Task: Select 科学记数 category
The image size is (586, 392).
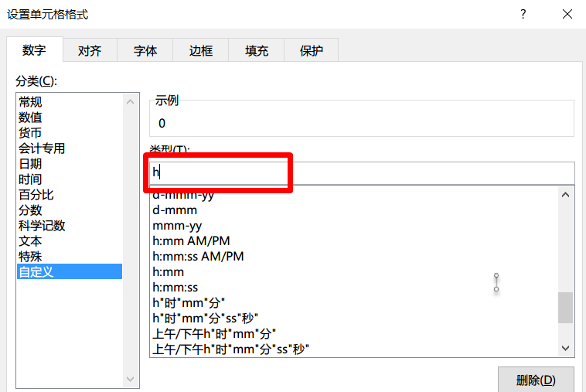Action: 70,225
